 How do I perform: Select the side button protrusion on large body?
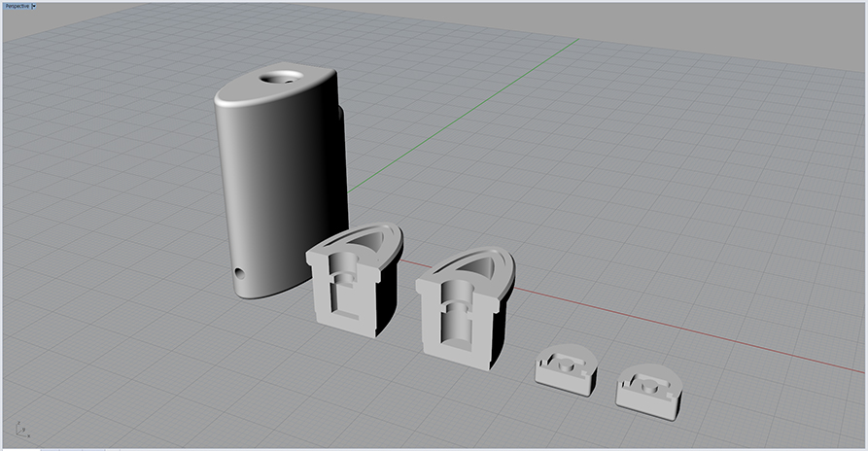pyautogui.click(x=341, y=126)
